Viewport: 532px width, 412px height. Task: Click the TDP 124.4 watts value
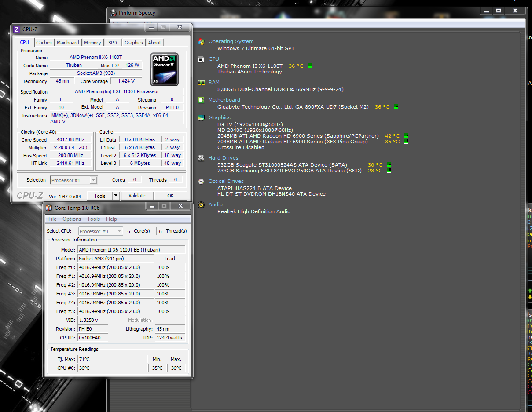tap(170, 338)
